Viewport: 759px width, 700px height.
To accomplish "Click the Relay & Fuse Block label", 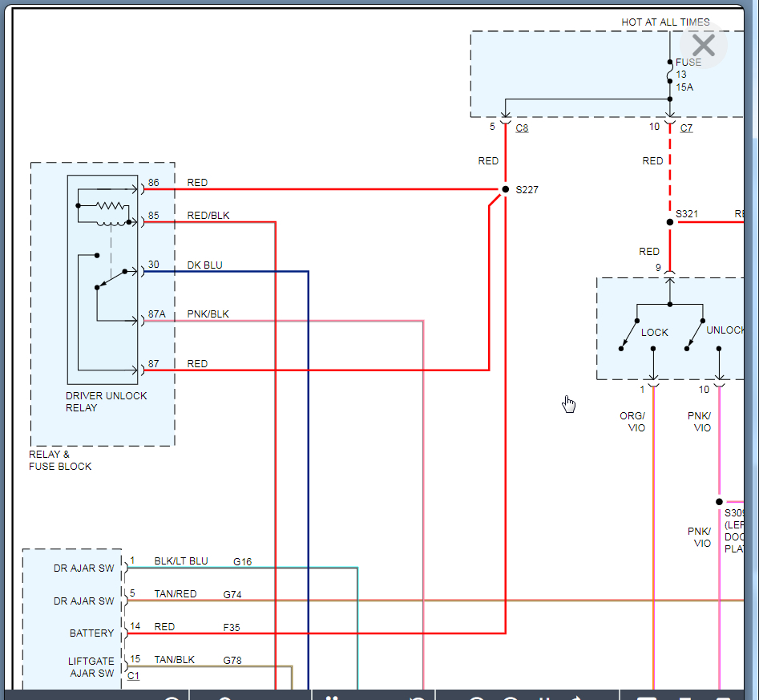I will tap(60, 460).
